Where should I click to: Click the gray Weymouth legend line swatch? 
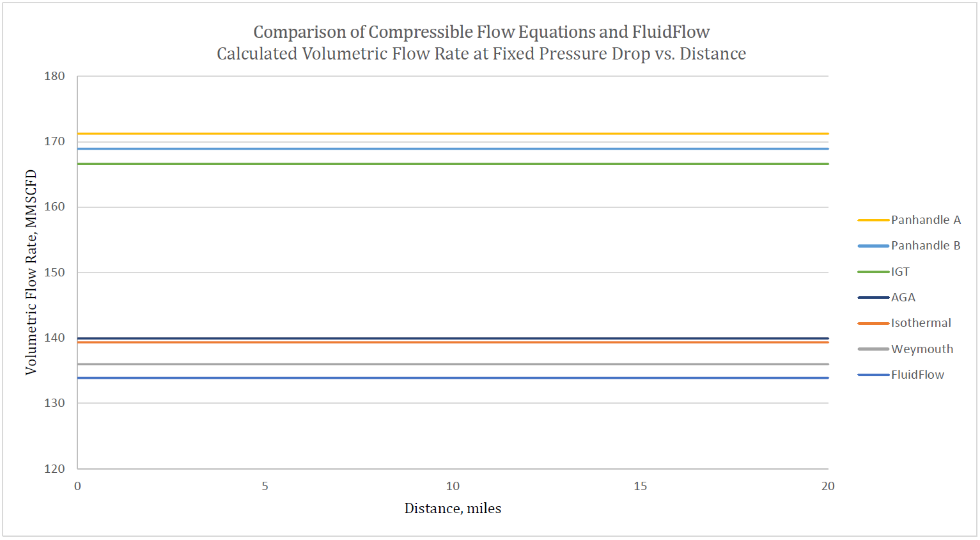[x=873, y=349]
